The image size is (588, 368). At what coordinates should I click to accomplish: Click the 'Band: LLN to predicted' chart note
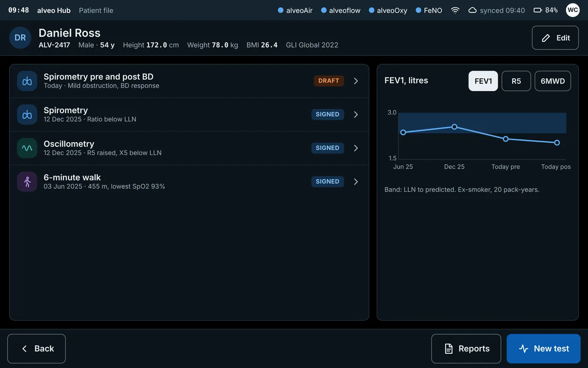pyautogui.click(x=419, y=190)
